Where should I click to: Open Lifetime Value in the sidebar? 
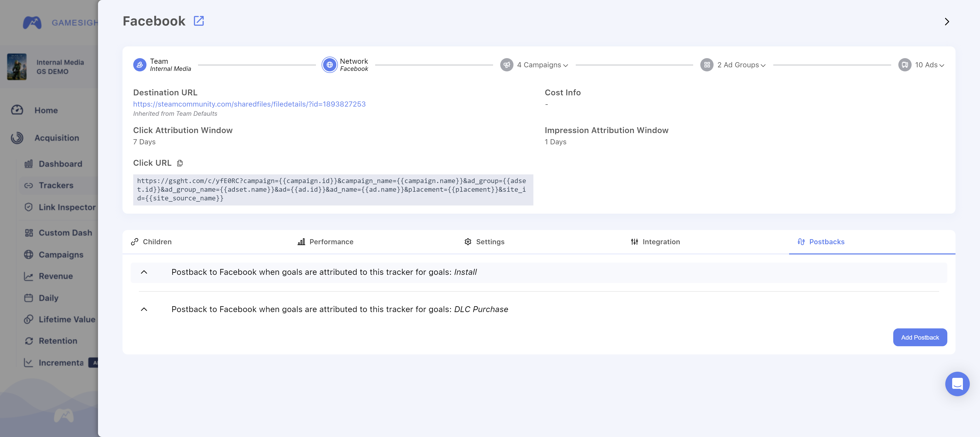tap(67, 319)
